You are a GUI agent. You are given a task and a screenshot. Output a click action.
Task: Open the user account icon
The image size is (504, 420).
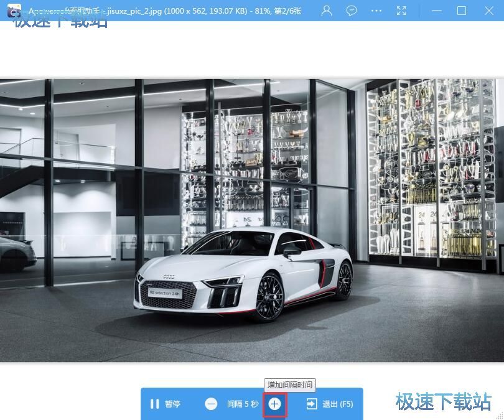coord(327,11)
